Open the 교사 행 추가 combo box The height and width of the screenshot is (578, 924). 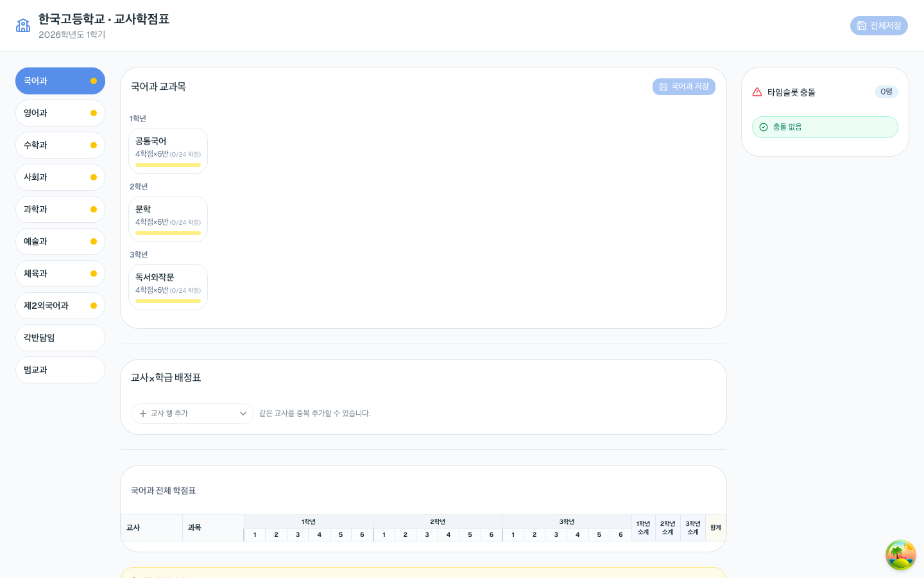[x=193, y=414]
